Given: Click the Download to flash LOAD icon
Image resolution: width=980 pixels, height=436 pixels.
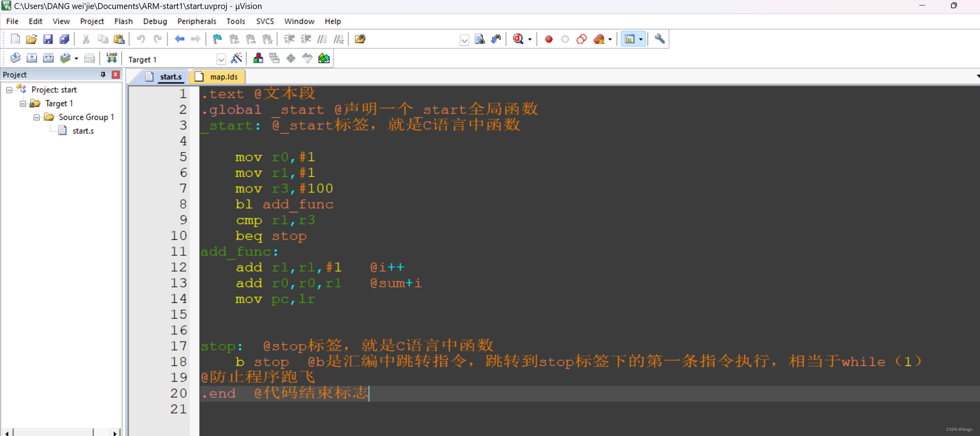Looking at the screenshot, I should tap(112, 58).
